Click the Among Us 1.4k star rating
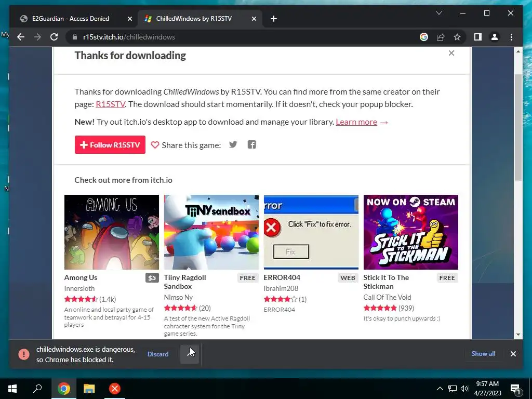The image size is (532, 399). coord(90,299)
